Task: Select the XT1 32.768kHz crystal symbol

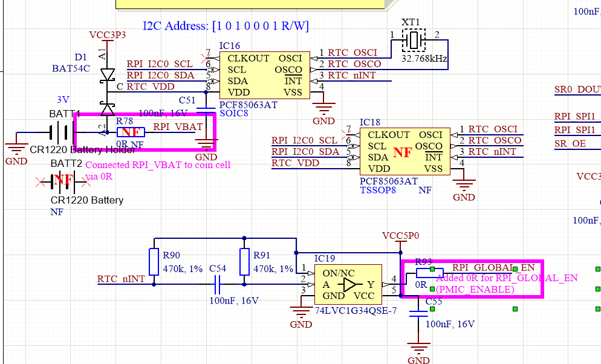Action: pos(412,41)
